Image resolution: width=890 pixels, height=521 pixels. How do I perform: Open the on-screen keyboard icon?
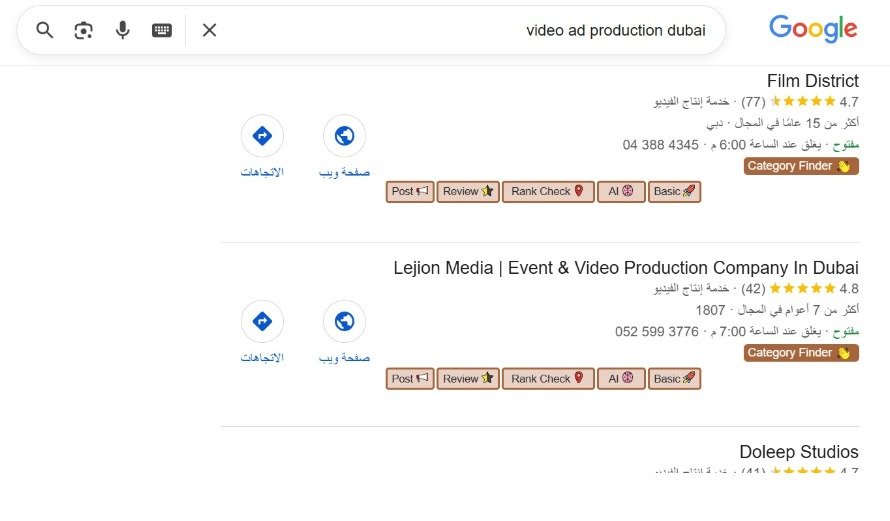coord(162,30)
